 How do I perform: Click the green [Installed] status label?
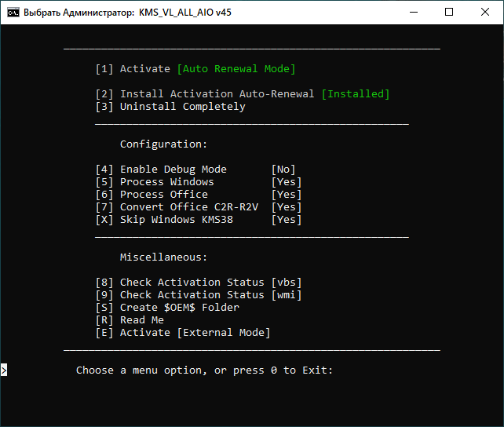[355, 94]
